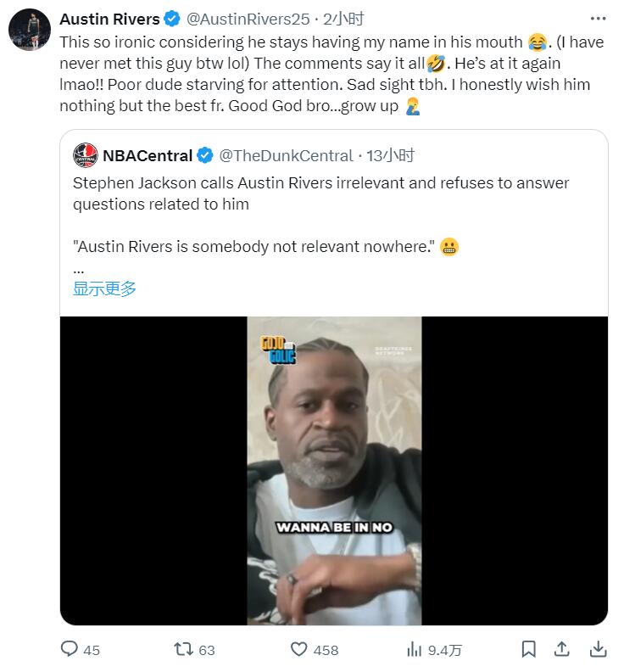Viewport: 624px width, 672px height.
Task: Open the view analytics bar icon
Action: click(x=415, y=649)
